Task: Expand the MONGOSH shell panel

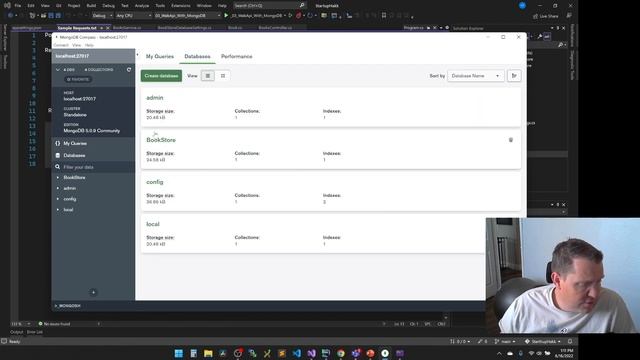Action: click(x=68, y=306)
